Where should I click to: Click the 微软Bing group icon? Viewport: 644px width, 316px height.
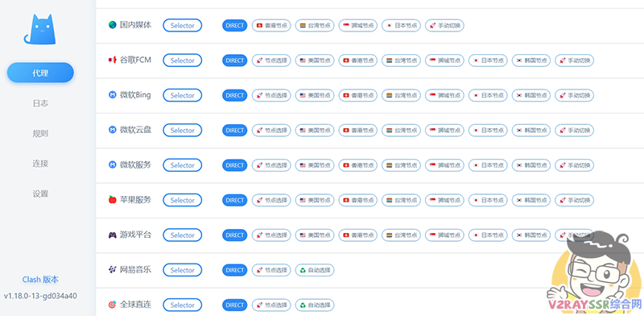[112, 95]
